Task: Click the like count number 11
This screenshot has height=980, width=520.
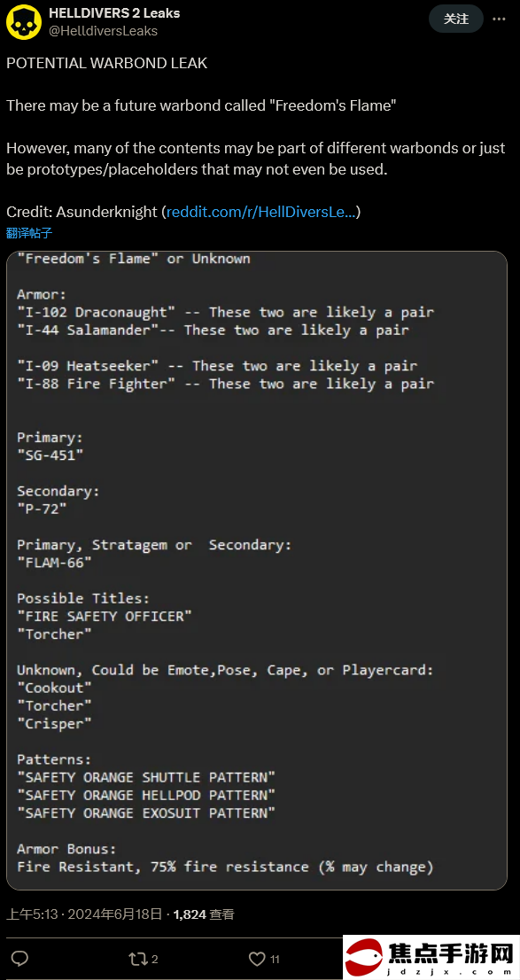Action: pos(275,960)
